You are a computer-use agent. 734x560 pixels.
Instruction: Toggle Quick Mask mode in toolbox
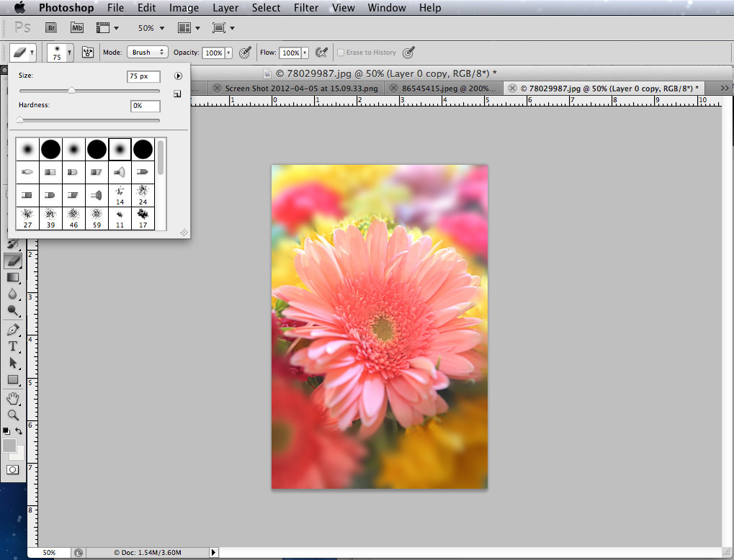[13, 469]
